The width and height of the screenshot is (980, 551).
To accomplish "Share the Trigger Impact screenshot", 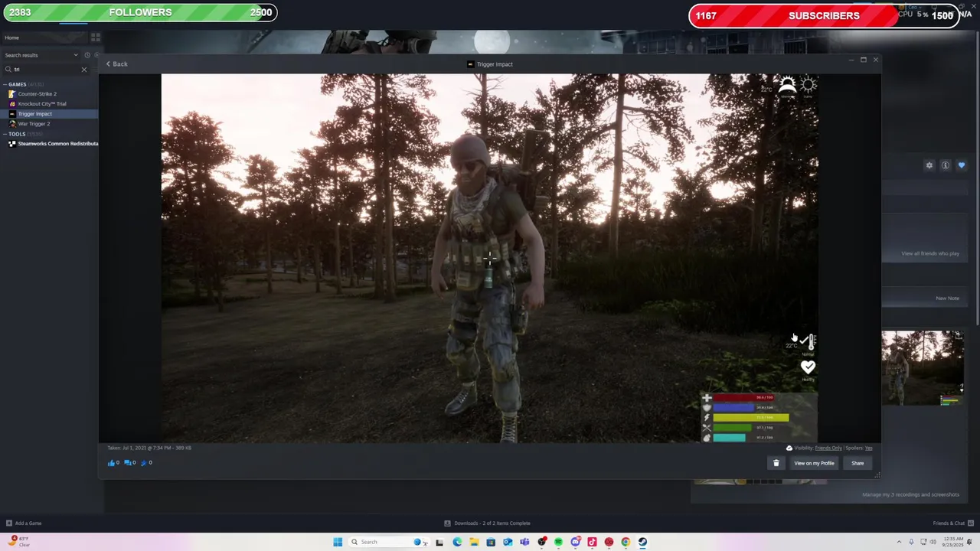I will point(857,463).
